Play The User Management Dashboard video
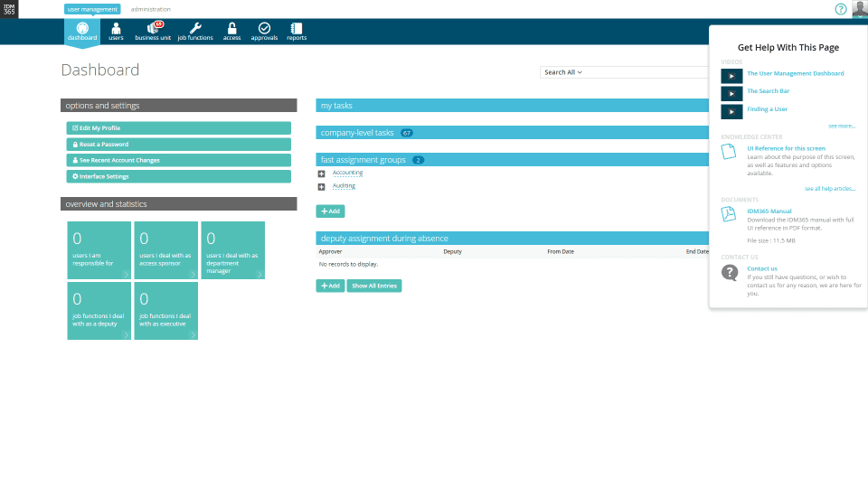The height and width of the screenshot is (488, 868). [x=731, y=76]
